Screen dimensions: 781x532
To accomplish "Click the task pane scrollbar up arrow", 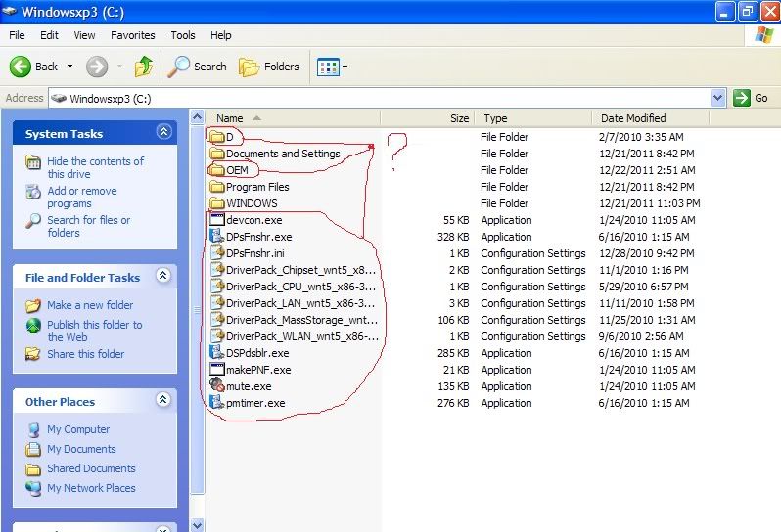I will click(198, 117).
